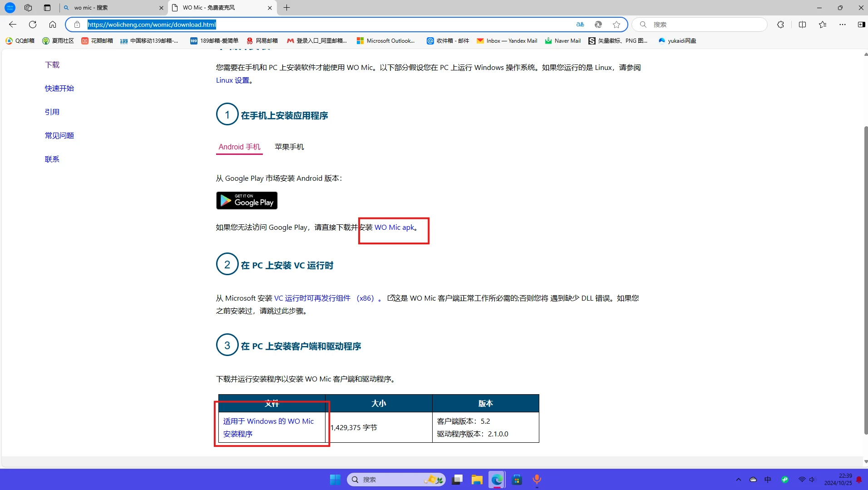Download the WO Mic apk link
The image size is (868, 490).
(394, 228)
